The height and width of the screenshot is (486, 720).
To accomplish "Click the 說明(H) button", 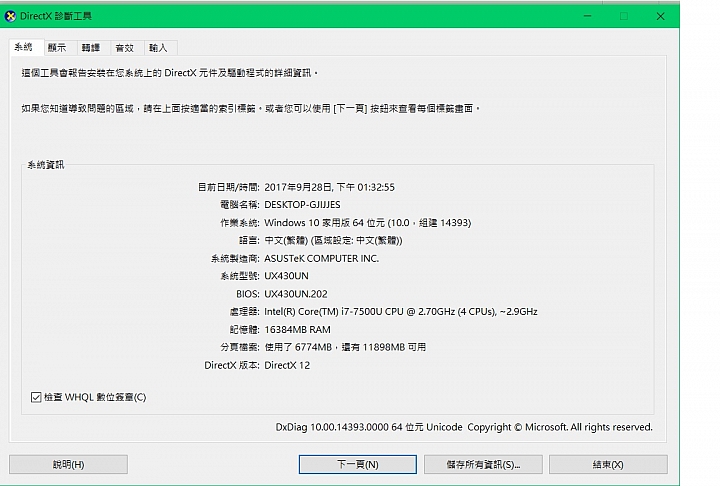I will click(x=68, y=464).
